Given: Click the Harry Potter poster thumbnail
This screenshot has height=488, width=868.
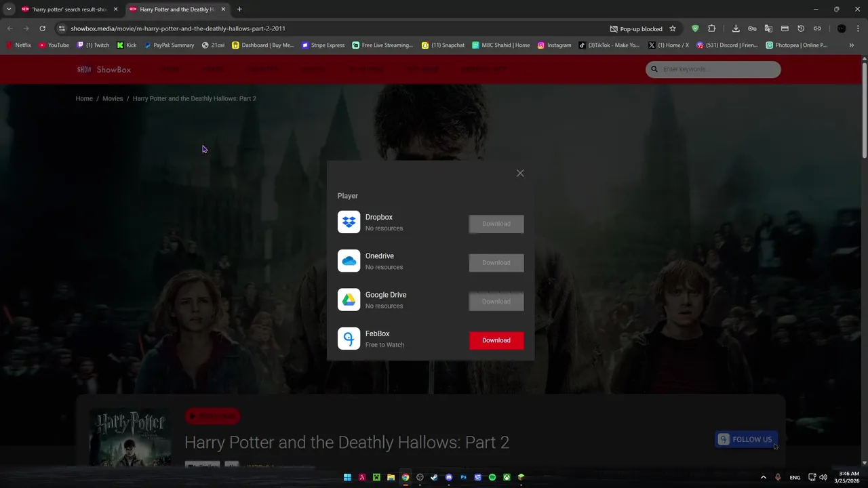Looking at the screenshot, I should pyautogui.click(x=130, y=436).
